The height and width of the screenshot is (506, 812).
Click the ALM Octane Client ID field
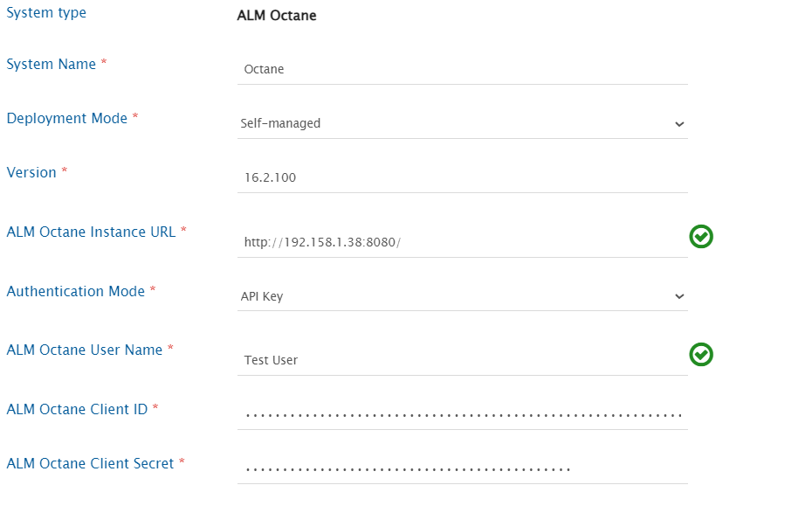pos(462,414)
